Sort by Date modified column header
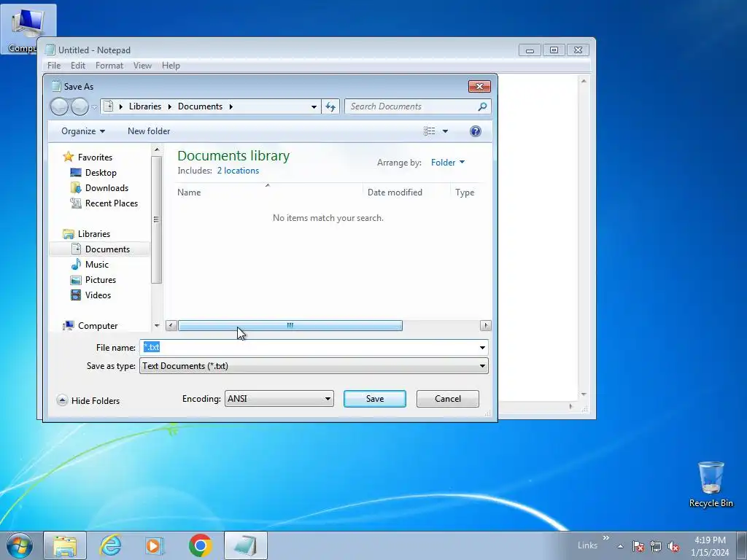 tap(395, 192)
